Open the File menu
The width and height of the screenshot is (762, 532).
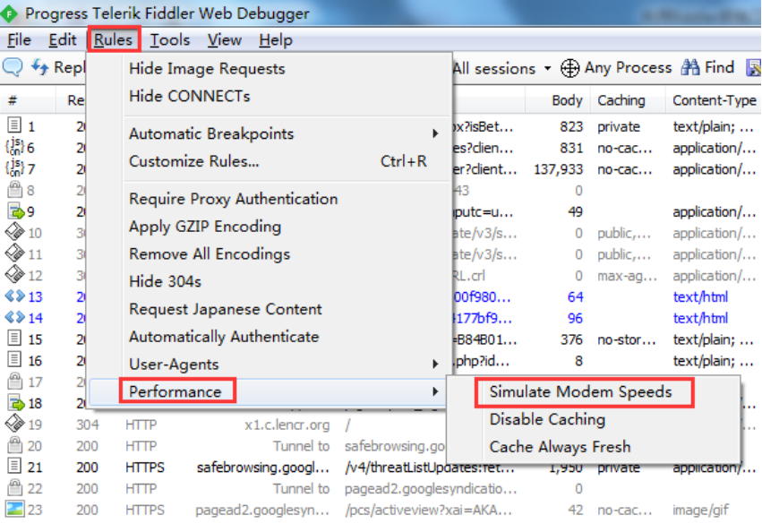click(19, 40)
